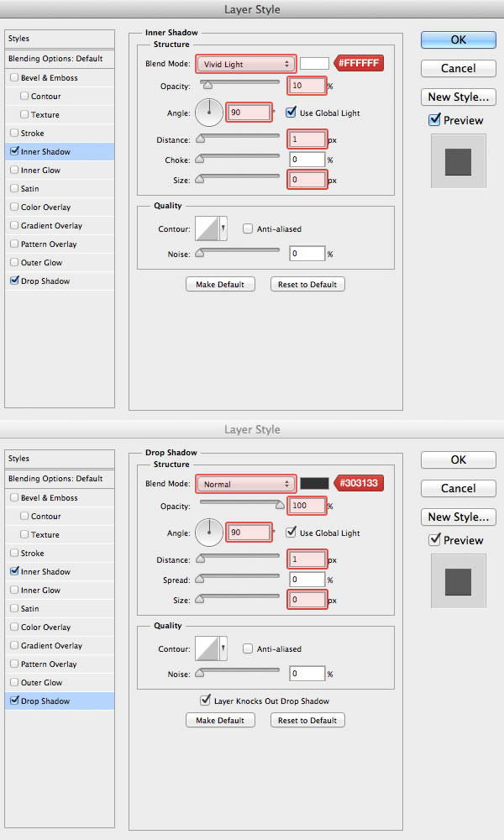Click Cancel in the bottom dialog
The height and width of the screenshot is (840, 504).
459,489
